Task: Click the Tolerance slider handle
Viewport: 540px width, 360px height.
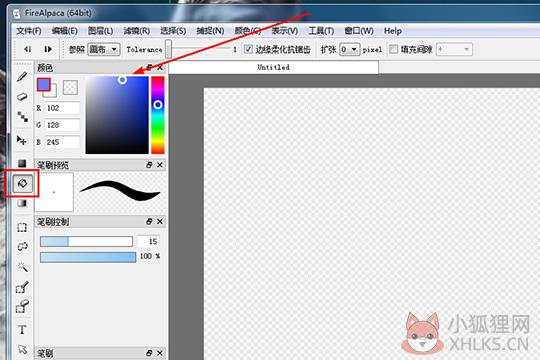Action: click(168, 49)
